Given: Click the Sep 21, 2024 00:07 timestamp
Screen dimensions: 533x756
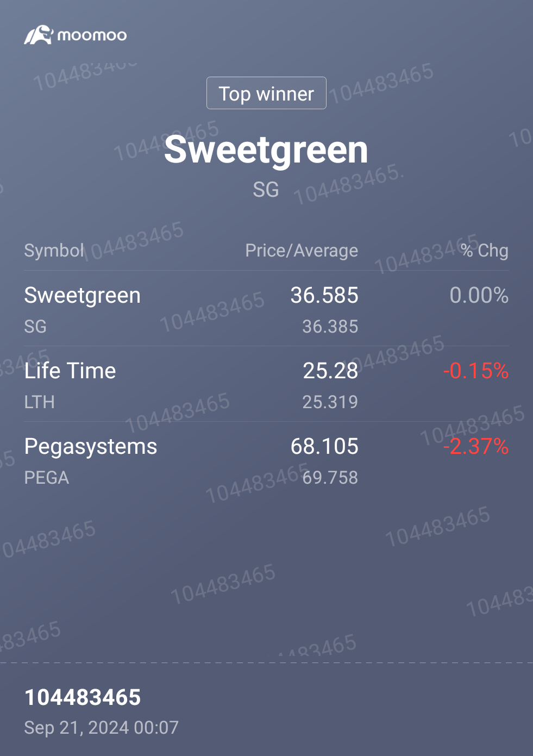Looking at the screenshot, I should (x=101, y=727).
